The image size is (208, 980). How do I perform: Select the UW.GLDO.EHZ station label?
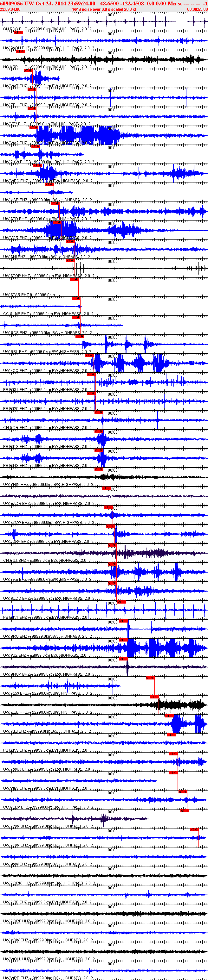(x=48, y=599)
